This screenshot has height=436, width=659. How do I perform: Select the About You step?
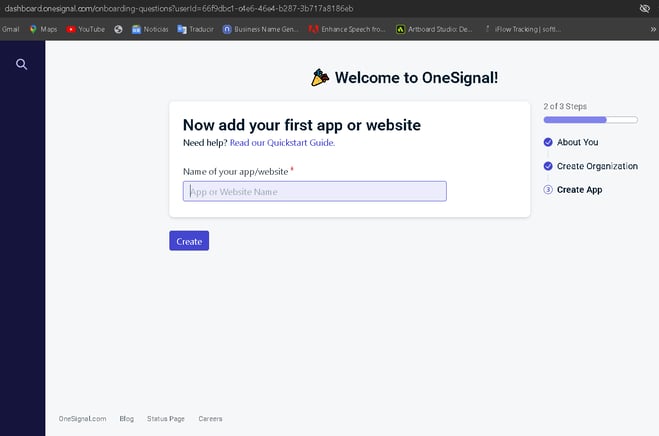(x=577, y=142)
